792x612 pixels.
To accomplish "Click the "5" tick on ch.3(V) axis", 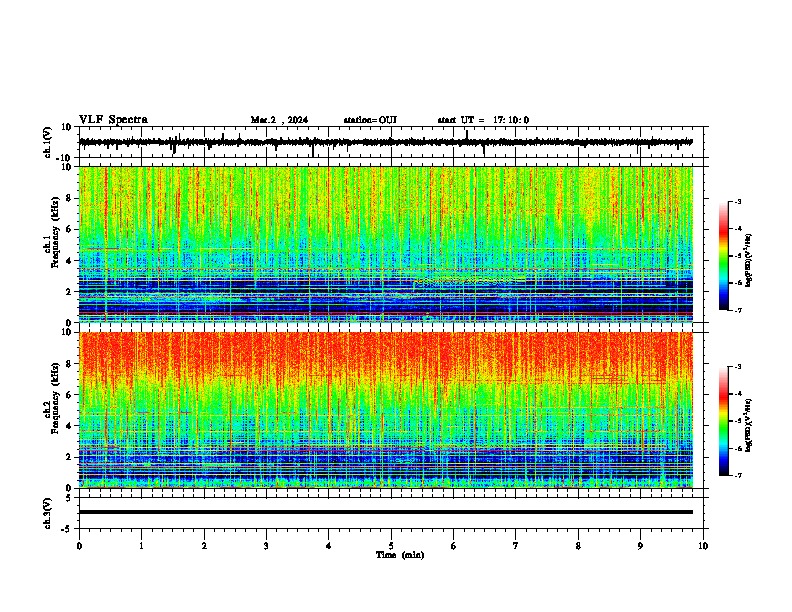I will point(70,498).
